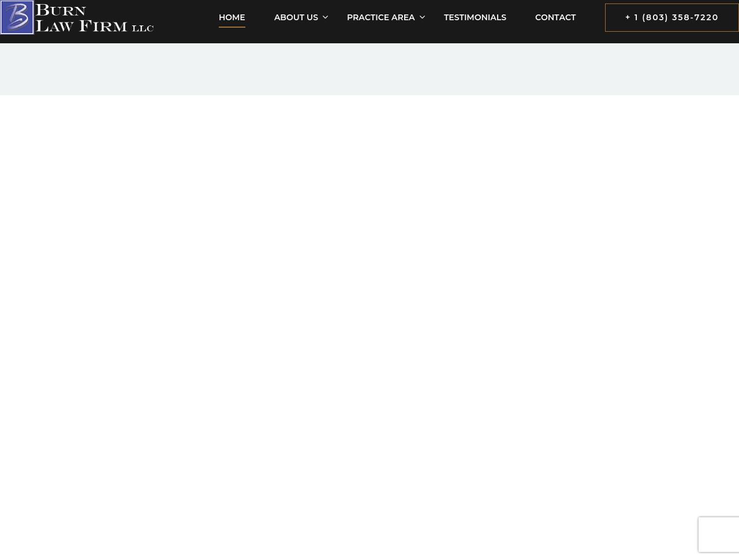Viewport: 739px width, 560px height.
Task: Click the Burn Law Firm "B" emblem icon
Action: coord(17,17)
